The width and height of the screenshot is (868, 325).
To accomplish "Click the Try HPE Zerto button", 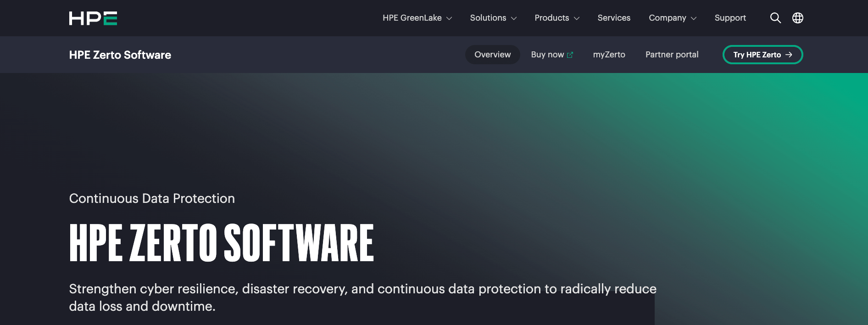I will (x=762, y=55).
